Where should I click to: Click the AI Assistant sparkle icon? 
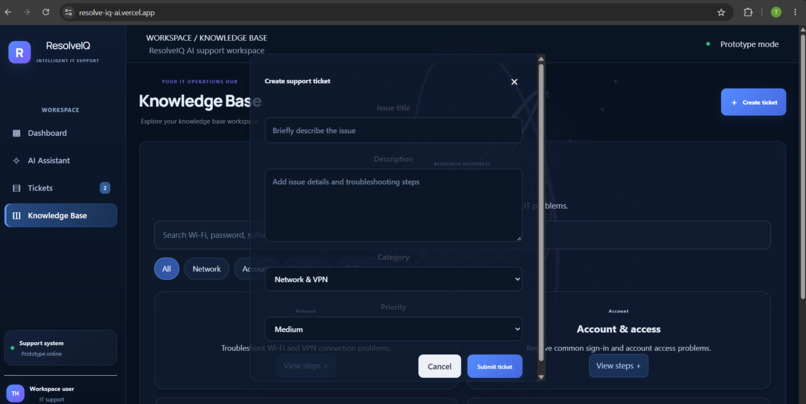click(x=16, y=160)
